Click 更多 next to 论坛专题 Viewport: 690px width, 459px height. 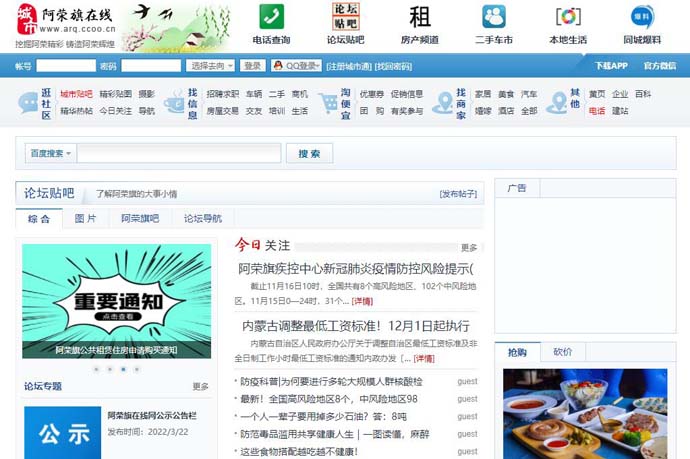click(200, 386)
